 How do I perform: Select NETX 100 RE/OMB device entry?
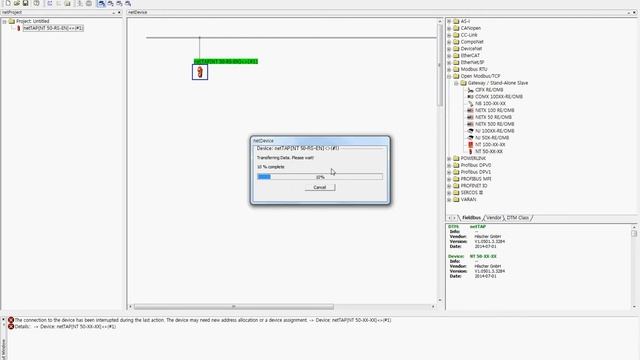click(x=495, y=110)
